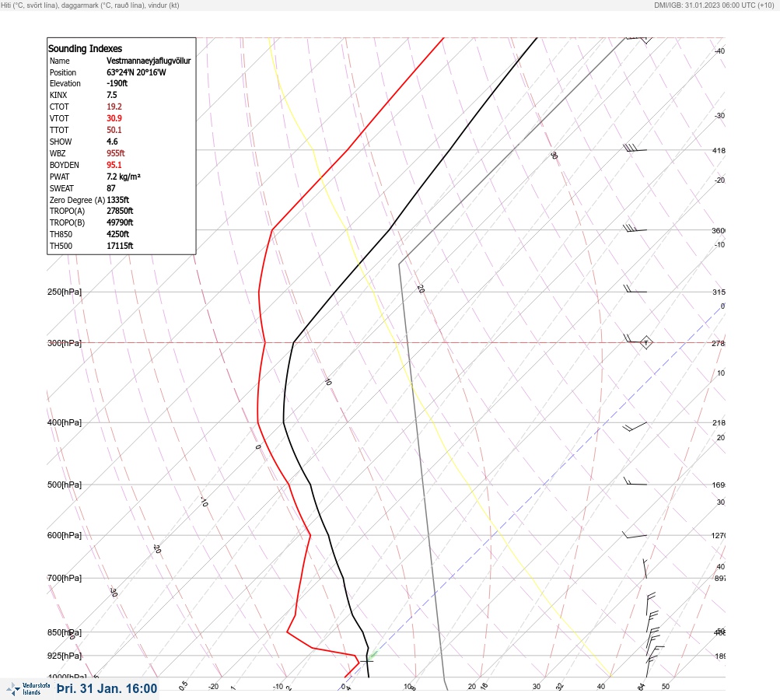780x700 pixels.
Task: Click the 'Sounding Indexes' title
Action: click(85, 49)
